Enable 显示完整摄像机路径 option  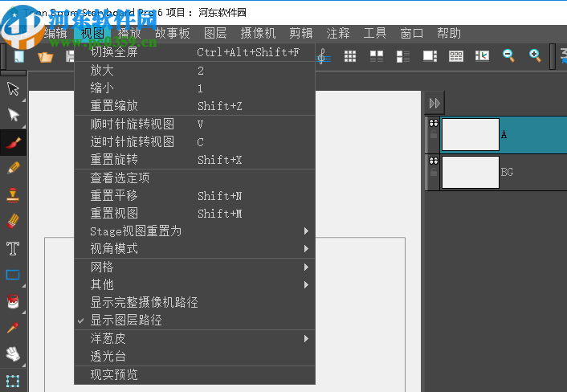pyautogui.click(x=194, y=302)
